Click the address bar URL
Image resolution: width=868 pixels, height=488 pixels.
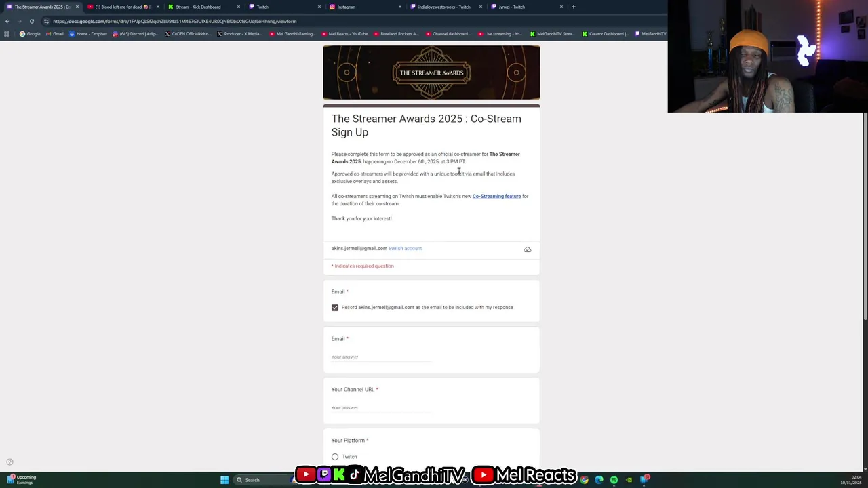coord(175,21)
